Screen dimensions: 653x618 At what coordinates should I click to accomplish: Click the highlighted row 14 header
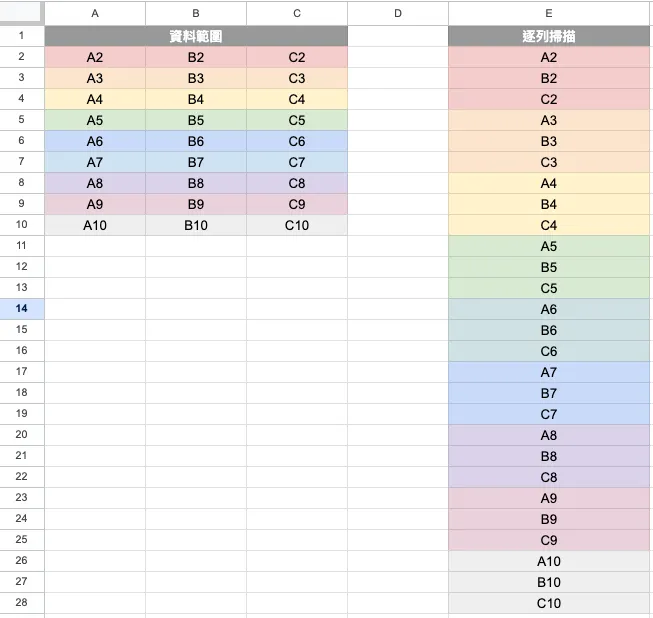click(x=22, y=309)
